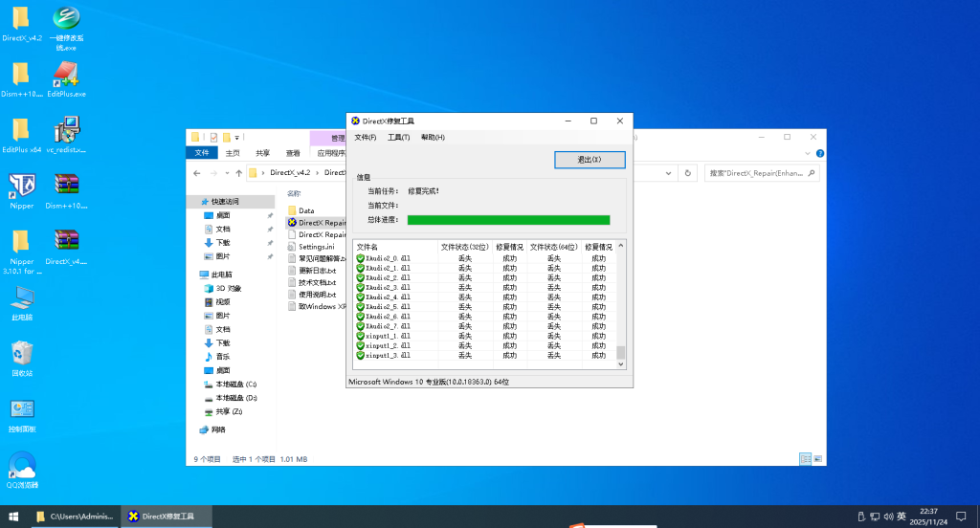Switch to large icons view in Explorer

tap(818, 459)
